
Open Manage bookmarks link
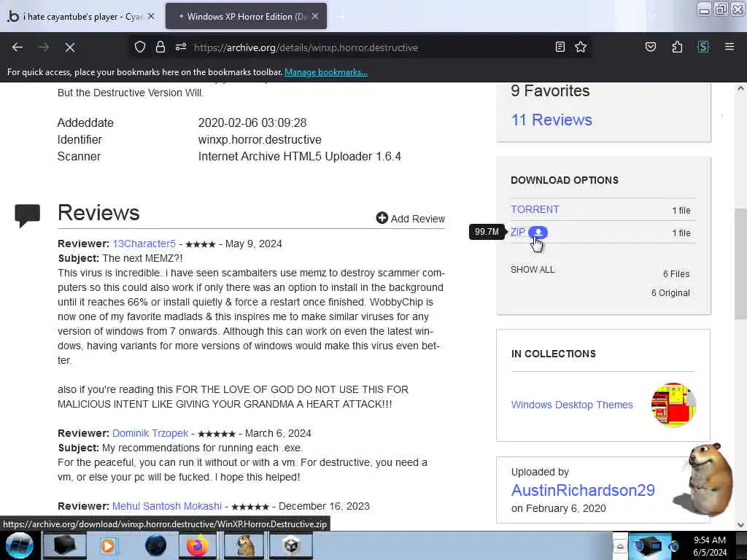(326, 72)
